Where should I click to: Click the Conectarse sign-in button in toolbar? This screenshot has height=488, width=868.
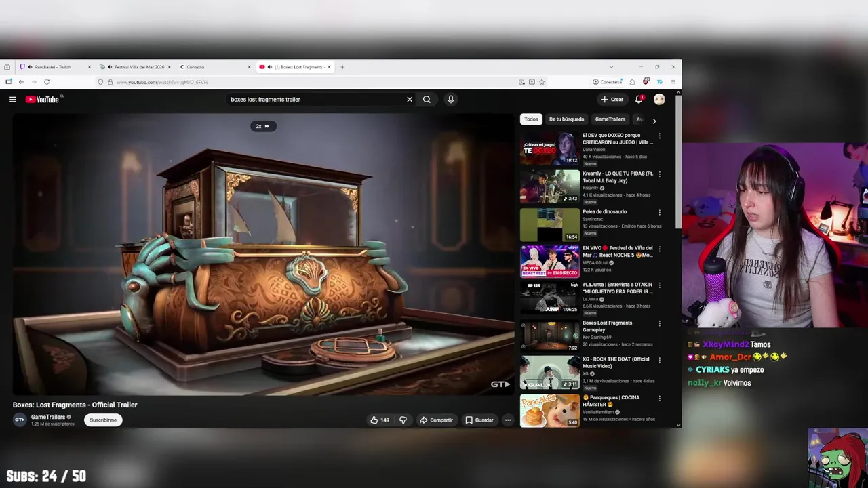(x=607, y=82)
